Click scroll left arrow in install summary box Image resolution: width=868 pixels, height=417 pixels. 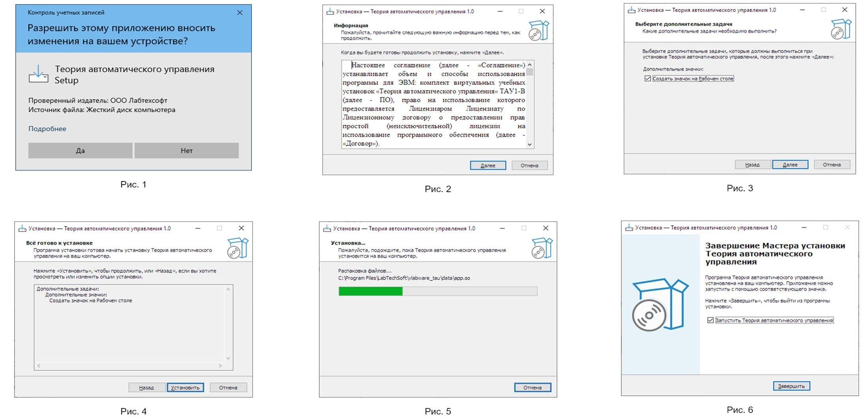tap(39, 366)
